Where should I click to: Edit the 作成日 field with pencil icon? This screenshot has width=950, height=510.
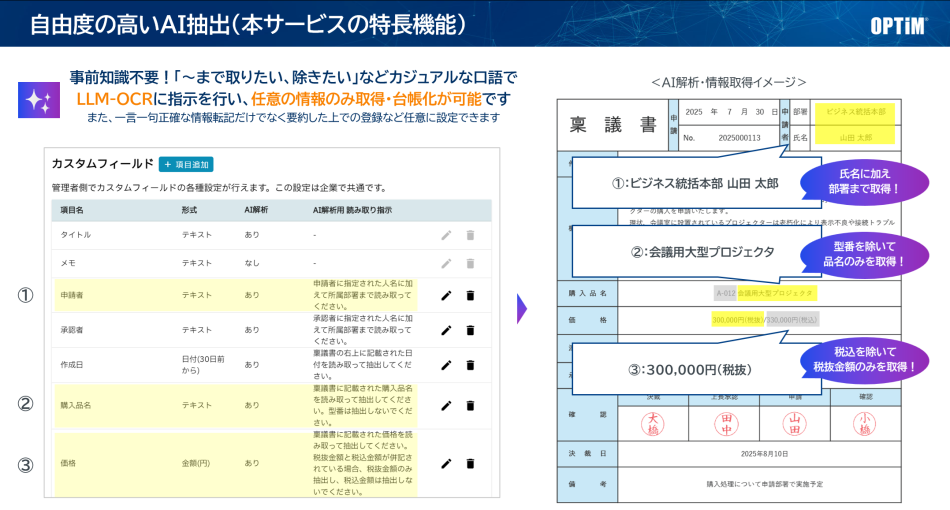(446, 365)
